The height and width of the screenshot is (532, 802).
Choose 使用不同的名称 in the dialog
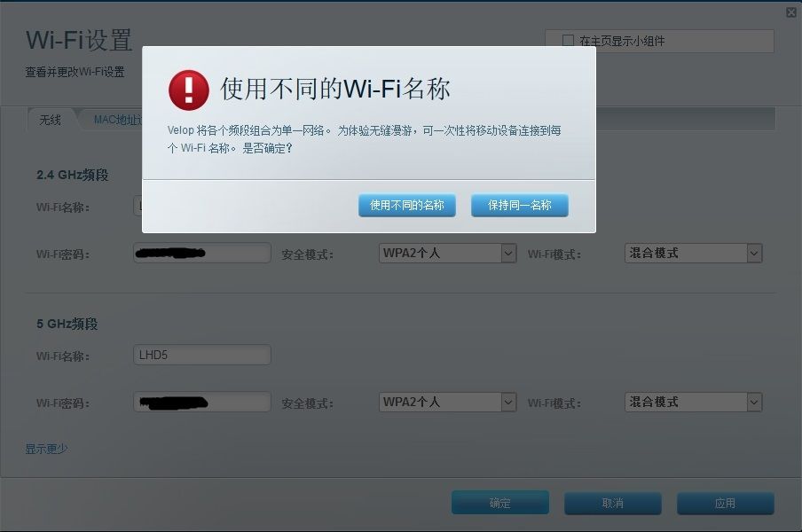click(x=406, y=205)
